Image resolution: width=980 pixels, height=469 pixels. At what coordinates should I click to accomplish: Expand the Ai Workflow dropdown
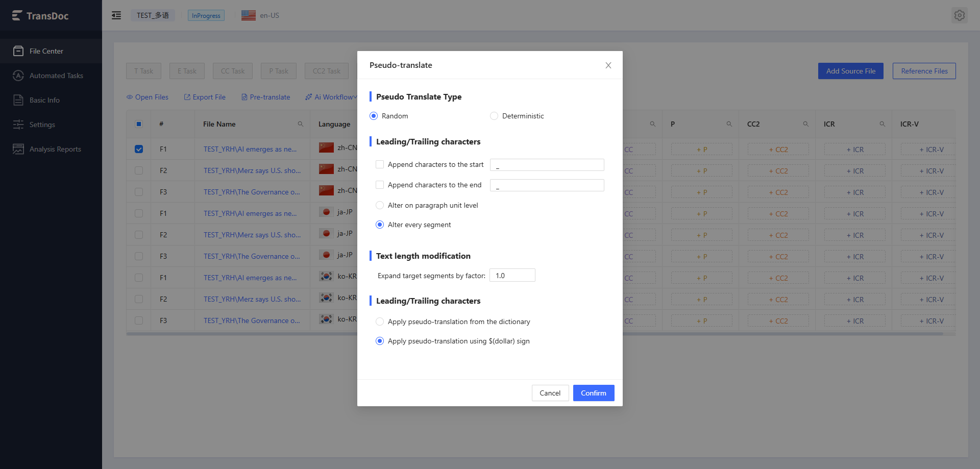point(331,97)
